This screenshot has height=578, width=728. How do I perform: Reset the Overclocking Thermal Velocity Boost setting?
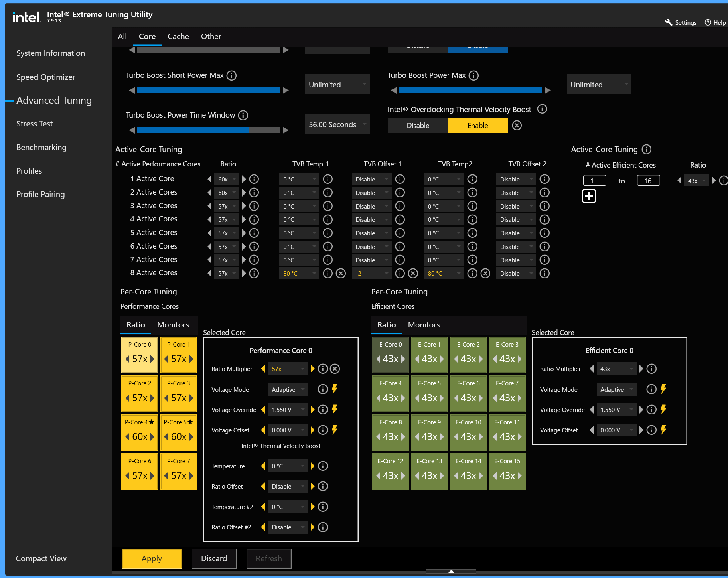[517, 126]
